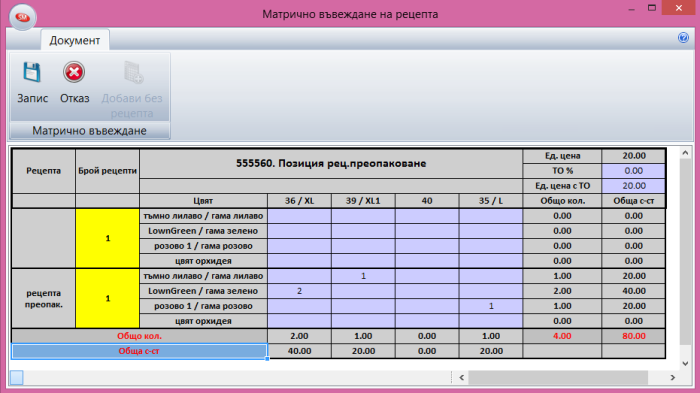Click yellow count cell beside рецепта преопак.
The width and height of the screenshot is (700, 393).
coord(108,298)
